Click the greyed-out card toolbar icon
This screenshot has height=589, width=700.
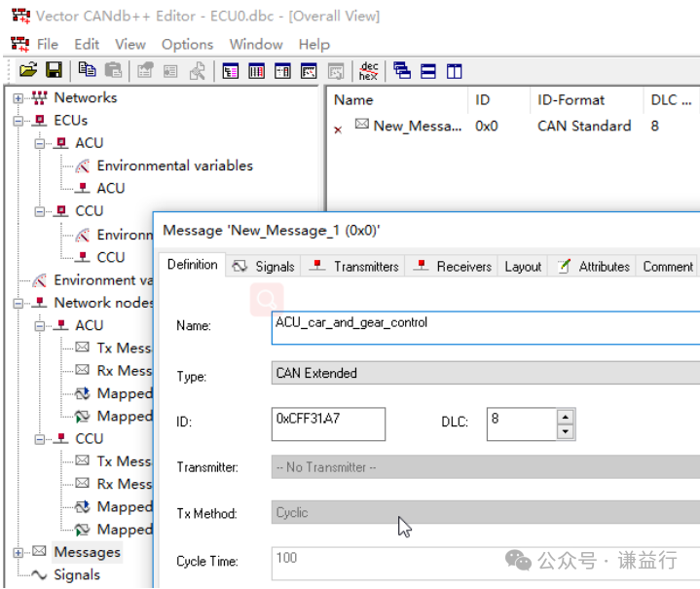point(170,71)
